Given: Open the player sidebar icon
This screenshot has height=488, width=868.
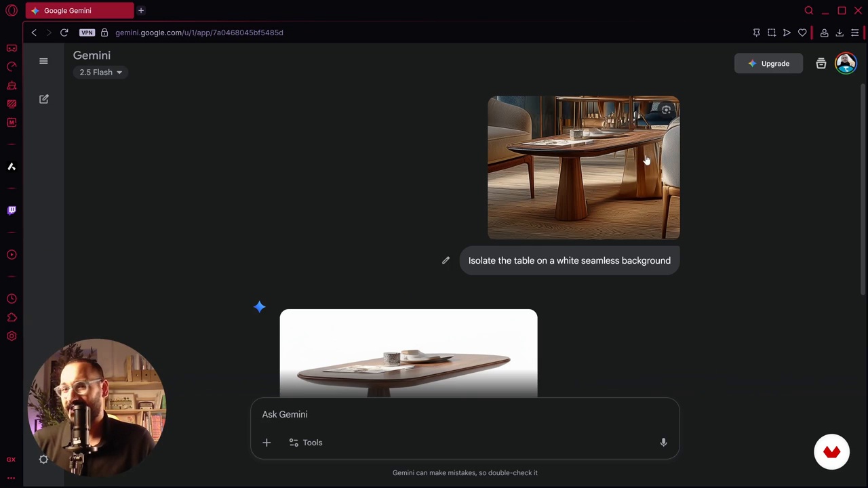Looking at the screenshot, I should [x=12, y=255].
